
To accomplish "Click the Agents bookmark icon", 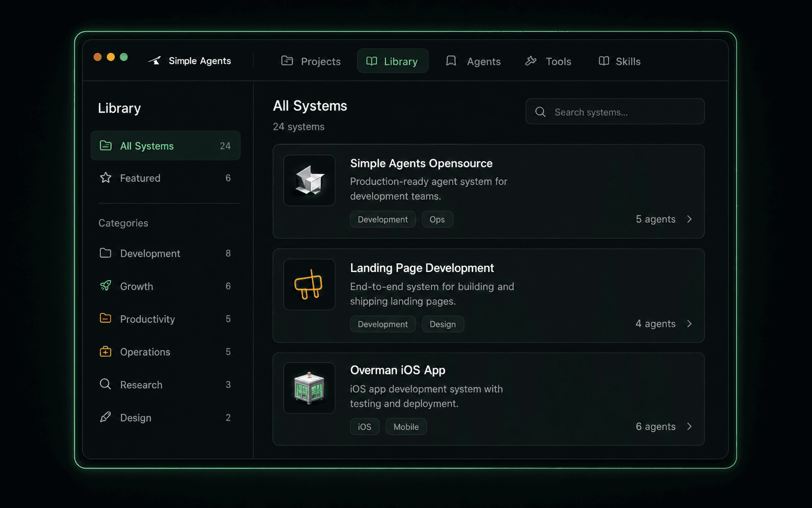I will tap(451, 60).
